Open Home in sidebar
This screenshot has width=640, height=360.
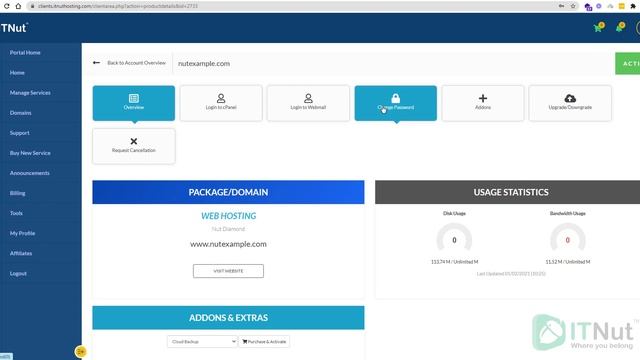pos(17,73)
